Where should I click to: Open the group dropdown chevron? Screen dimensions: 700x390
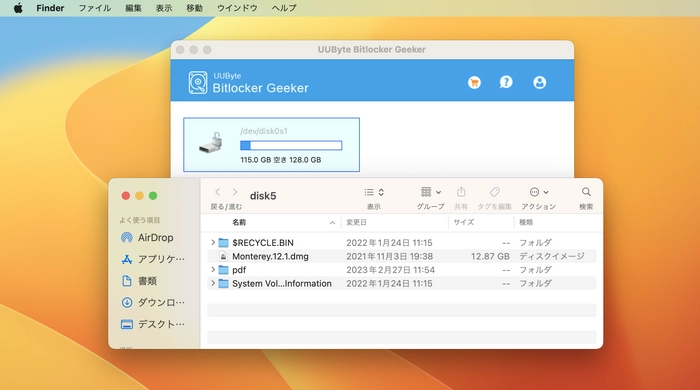pos(438,192)
